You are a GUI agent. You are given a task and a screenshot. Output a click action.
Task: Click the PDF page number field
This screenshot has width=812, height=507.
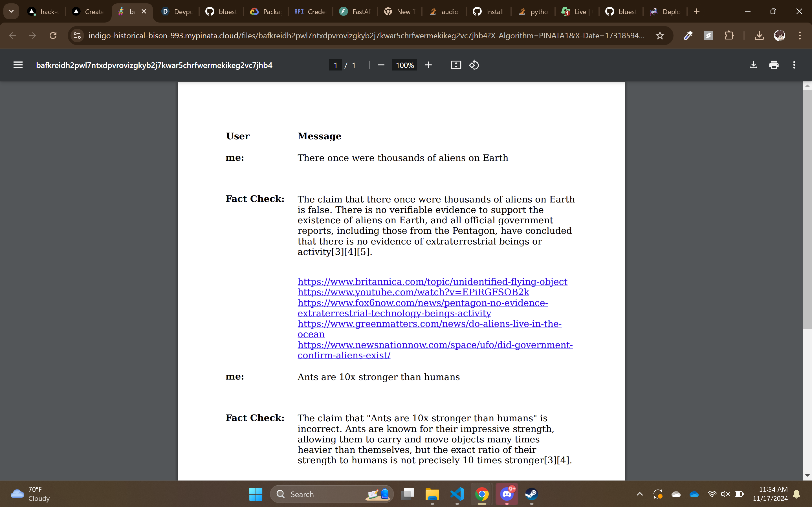point(335,65)
